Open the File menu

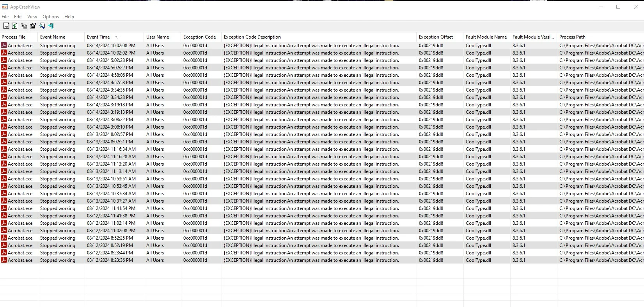[5, 17]
